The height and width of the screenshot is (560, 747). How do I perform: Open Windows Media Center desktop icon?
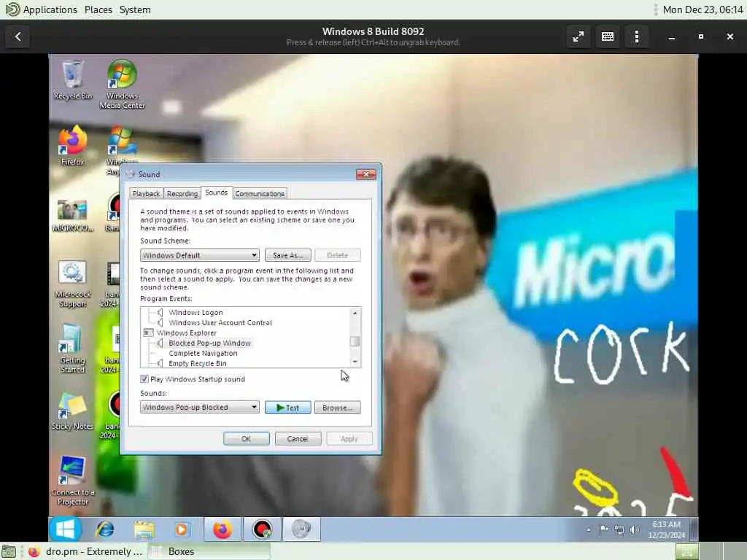[x=122, y=85]
